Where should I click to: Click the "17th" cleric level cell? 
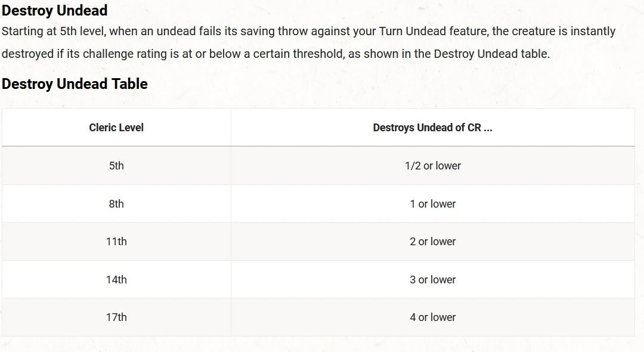(116, 317)
